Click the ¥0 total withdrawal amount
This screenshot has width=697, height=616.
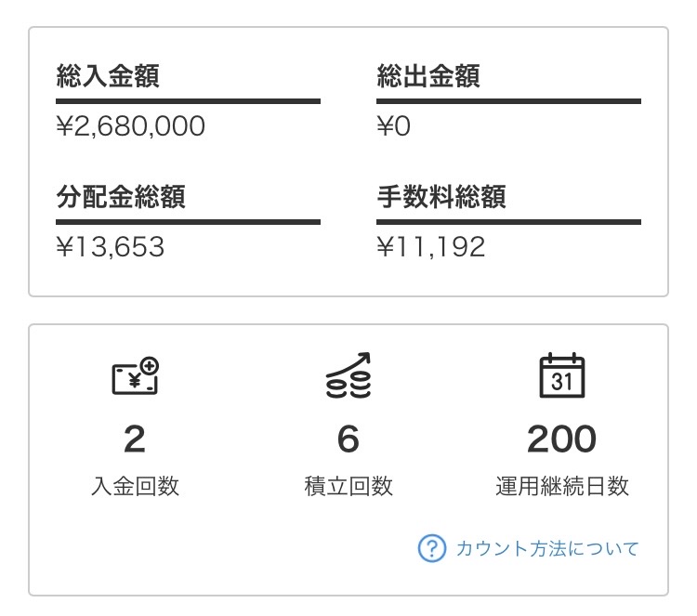394,126
